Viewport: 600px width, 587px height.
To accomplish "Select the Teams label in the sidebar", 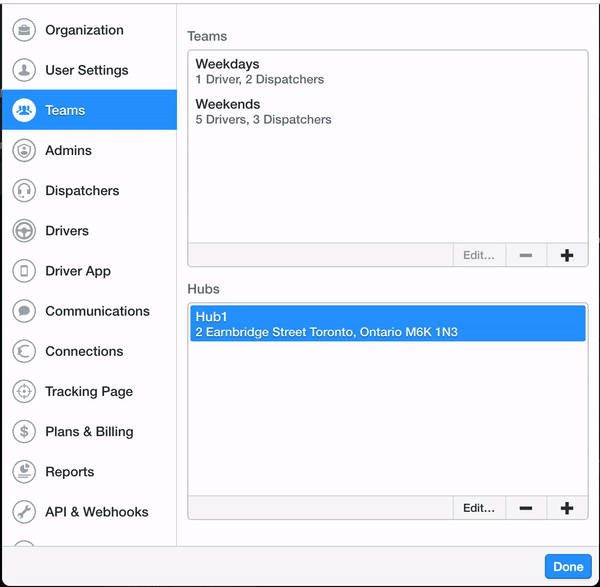I will click(x=65, y=110).
